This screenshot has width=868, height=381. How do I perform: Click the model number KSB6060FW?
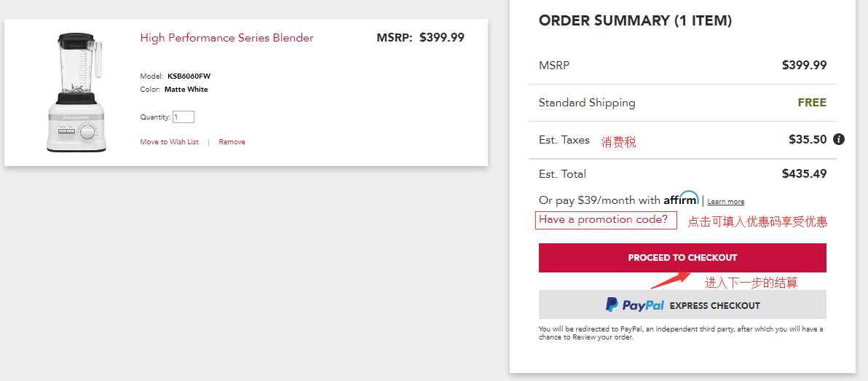point(189,76)
